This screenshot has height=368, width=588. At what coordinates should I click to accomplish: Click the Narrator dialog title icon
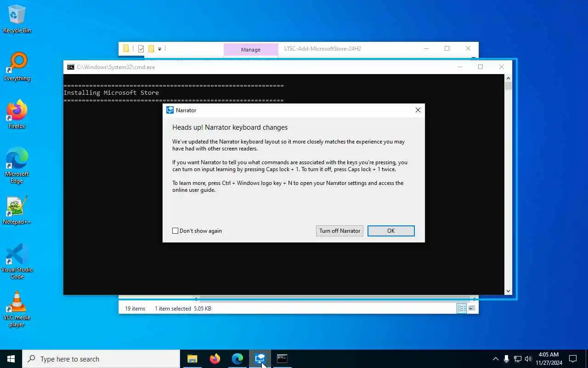pyautogui.click(x=170, y=110)
